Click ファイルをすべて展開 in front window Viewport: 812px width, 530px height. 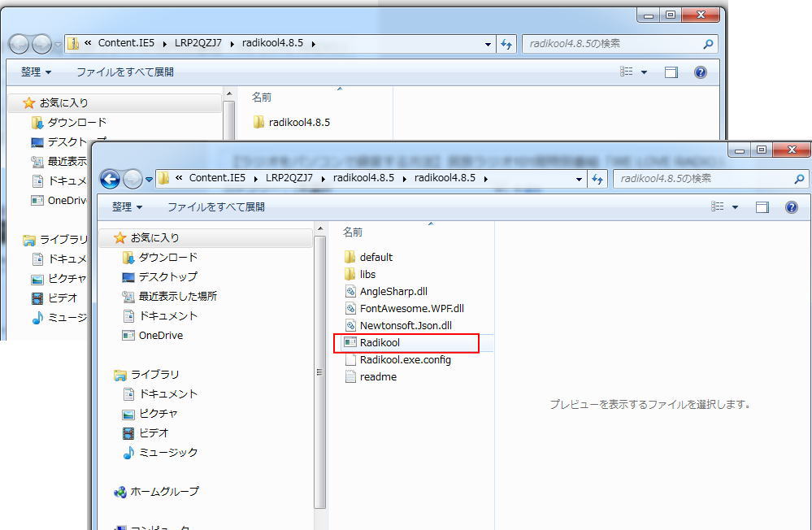216,206
